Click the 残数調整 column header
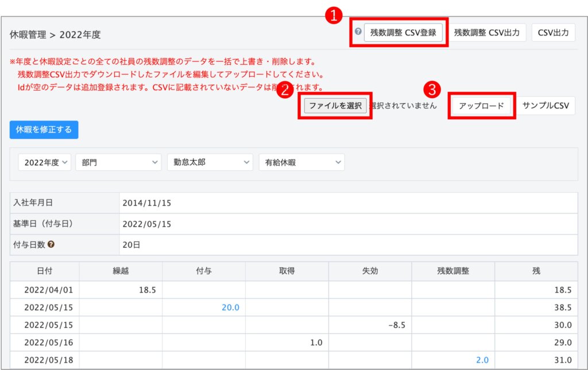This screenshot has height=370, width=588. [x=453, y=271]
